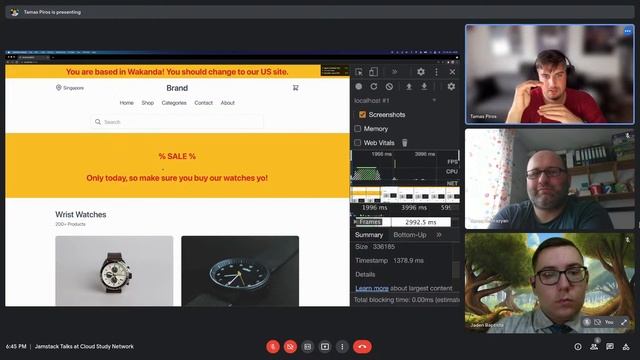Toggle captions in the Meet bar
This screenshot has width=640, height=360.
click(x=308, y=347)
